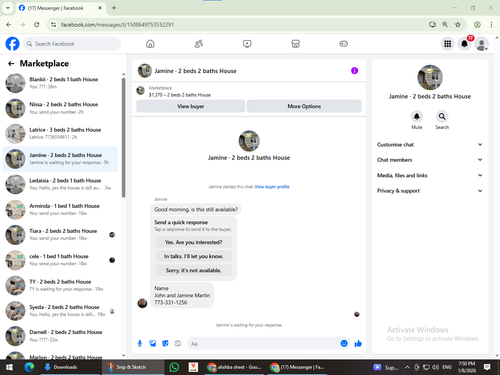500x375 pixels.
Task: Send quick reply In talks. I'll let you know.
Action: [193, 256]
